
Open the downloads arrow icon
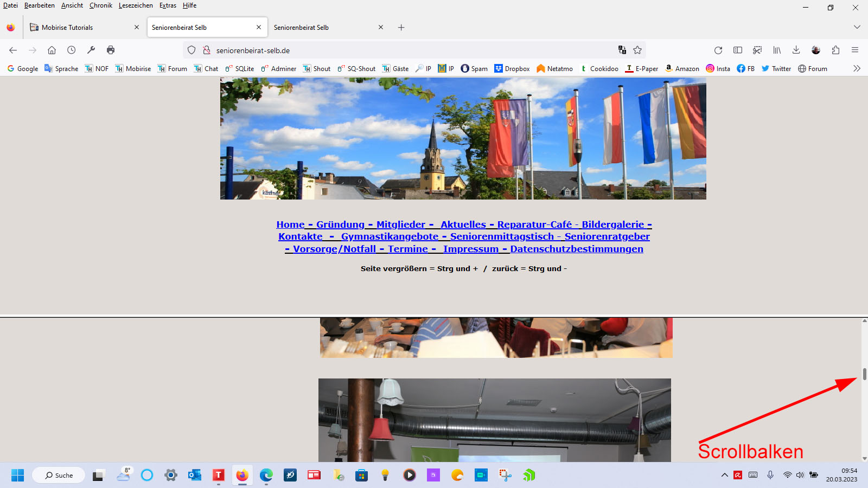click(796, 50)
